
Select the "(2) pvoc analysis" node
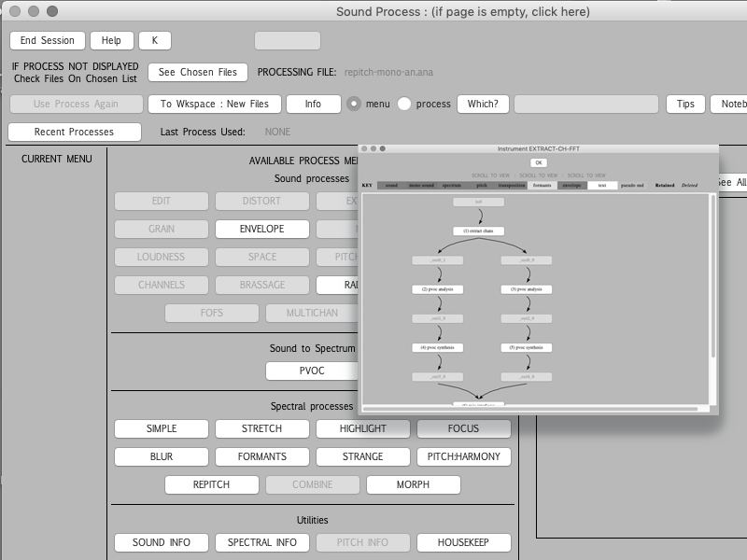438,289
